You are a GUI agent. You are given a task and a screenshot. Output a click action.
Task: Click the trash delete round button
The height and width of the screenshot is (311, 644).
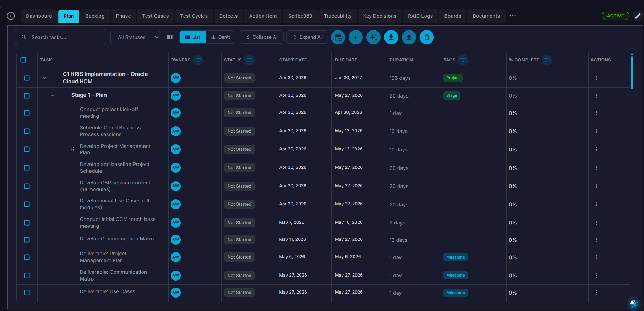pyautogui.click(x=427, y=37)
